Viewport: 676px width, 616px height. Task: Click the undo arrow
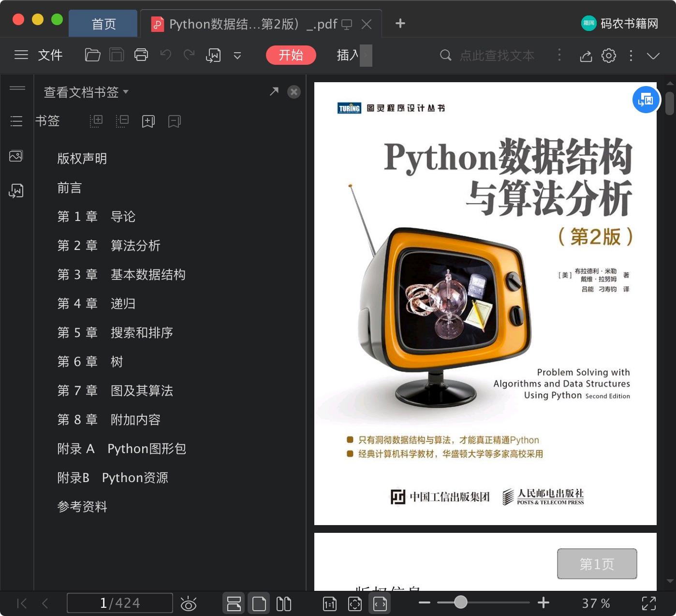point(166,55)
